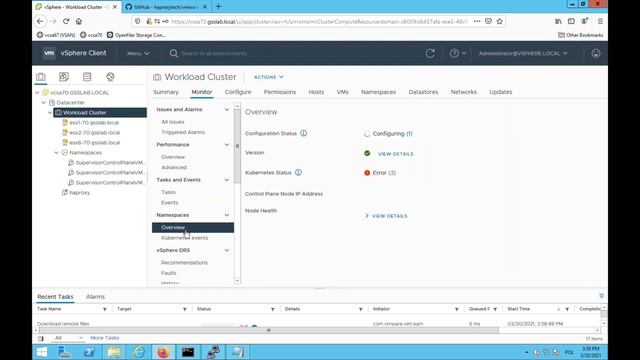Collapse vSphere DRS section chevron
640x360 pixels.
coord(227,250)
